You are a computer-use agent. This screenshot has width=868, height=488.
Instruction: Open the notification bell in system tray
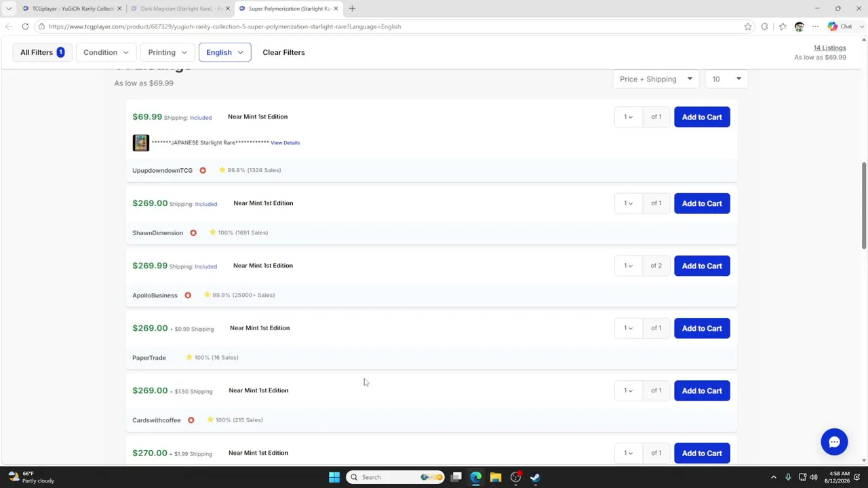tap(858, 477)
